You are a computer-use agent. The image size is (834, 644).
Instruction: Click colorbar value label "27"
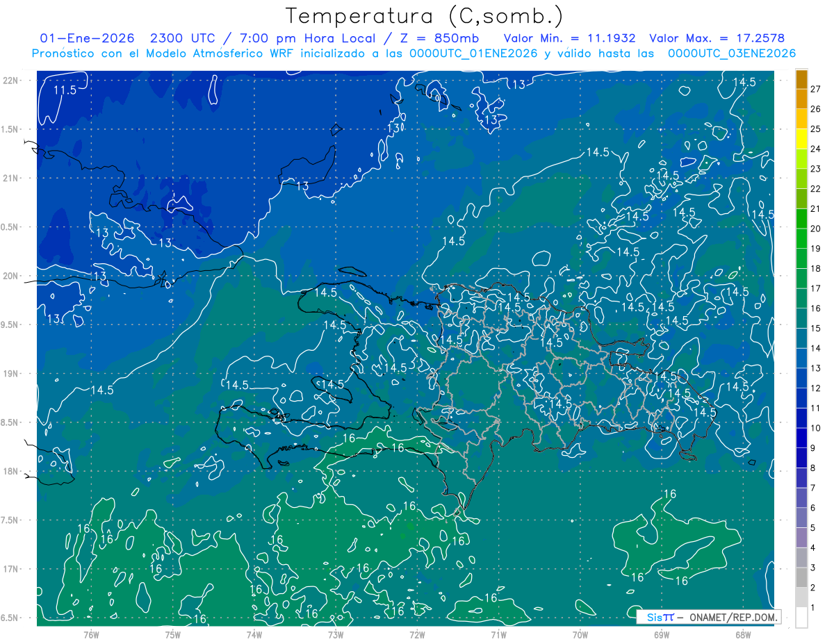(x=816, y=89)
